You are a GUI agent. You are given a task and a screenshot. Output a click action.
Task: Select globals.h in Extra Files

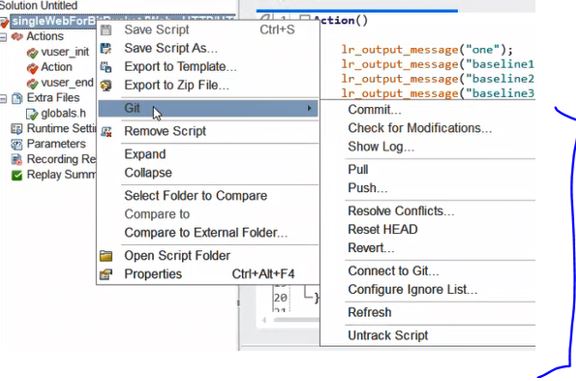(63, 114)
